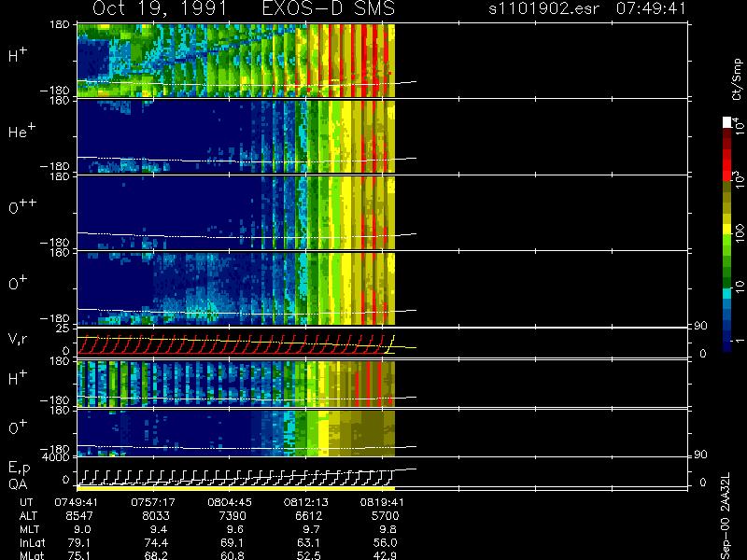Click the 'V,r' panel label
This screenshot has height=560, width=747.
pos(18,339)
